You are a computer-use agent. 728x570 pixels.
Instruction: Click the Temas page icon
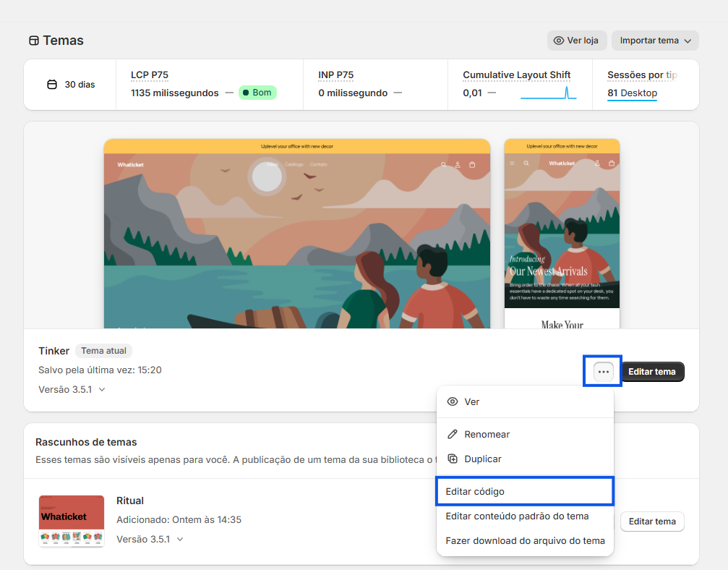(x=33, y=41)
